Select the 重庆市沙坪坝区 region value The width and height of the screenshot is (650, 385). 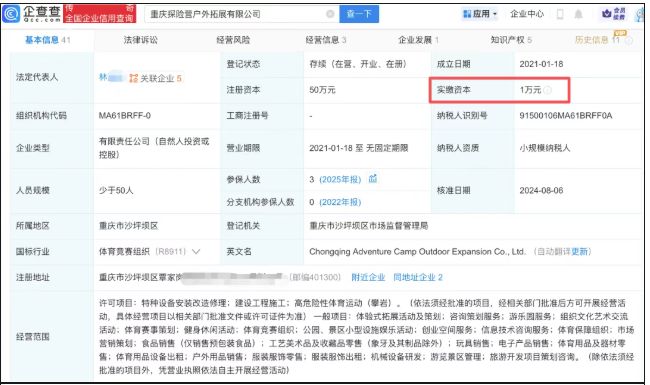point(128,226)
